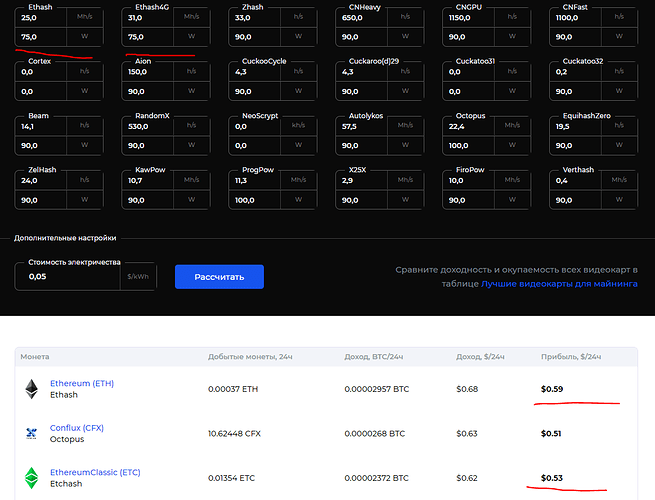The width and height of the screenshot is (655, 500).
Task: Click the Доход, $/24ч column header
Action: click(480, 357)
